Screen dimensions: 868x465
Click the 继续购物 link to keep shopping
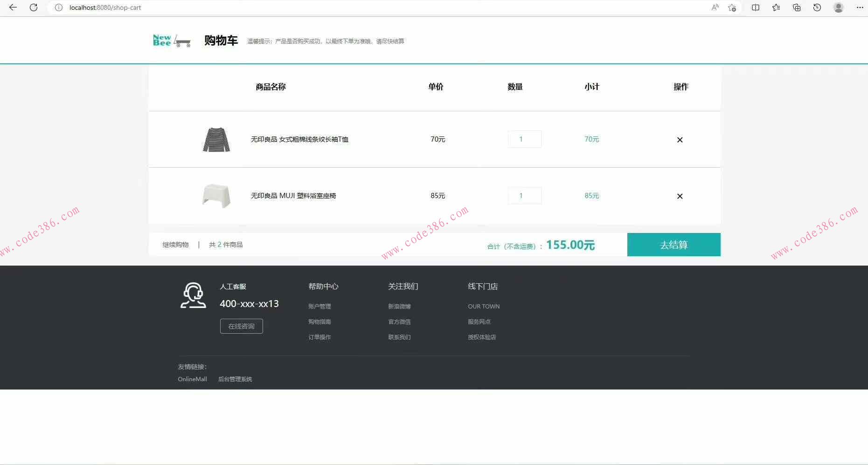tap(175, 244)
